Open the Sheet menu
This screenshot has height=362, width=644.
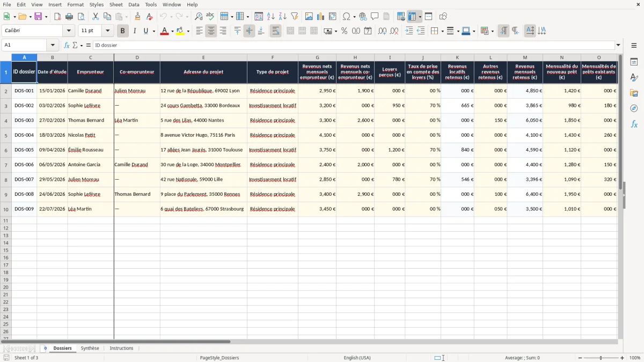pos(116,4)
